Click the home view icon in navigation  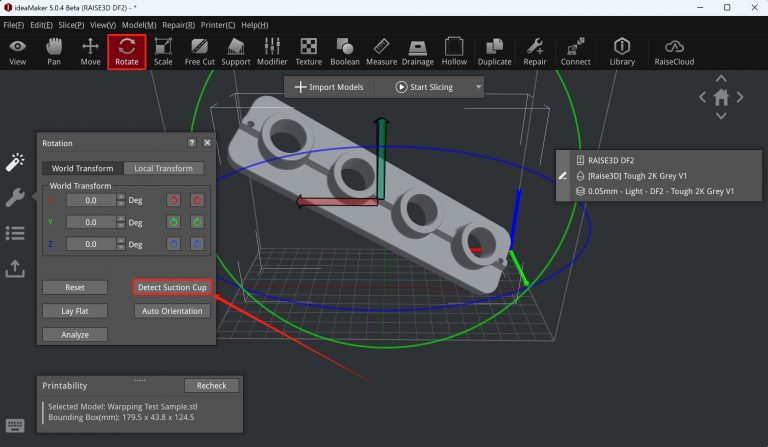(720, 97)
